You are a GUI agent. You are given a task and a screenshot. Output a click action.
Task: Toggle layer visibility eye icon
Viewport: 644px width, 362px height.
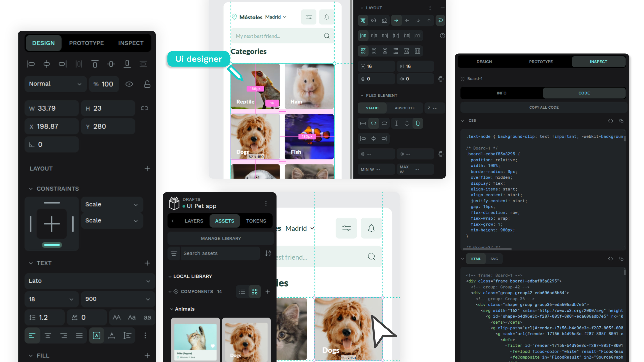coord(129,84)
